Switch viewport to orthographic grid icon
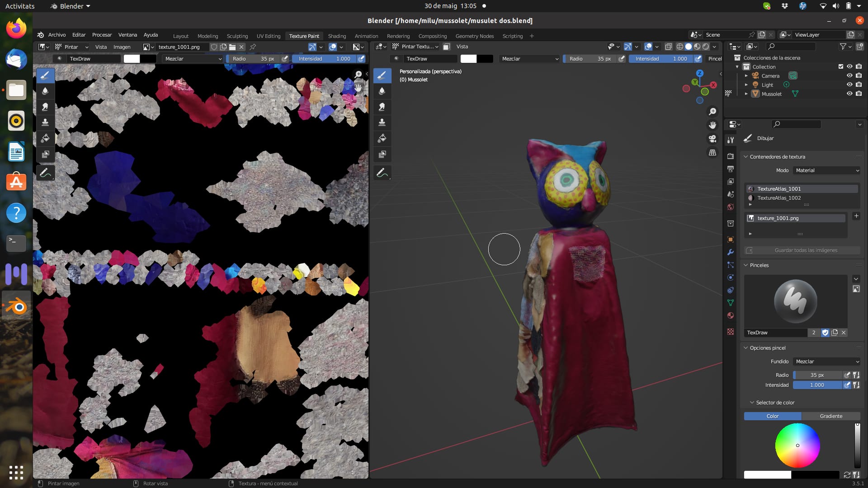 click(712, 153)
